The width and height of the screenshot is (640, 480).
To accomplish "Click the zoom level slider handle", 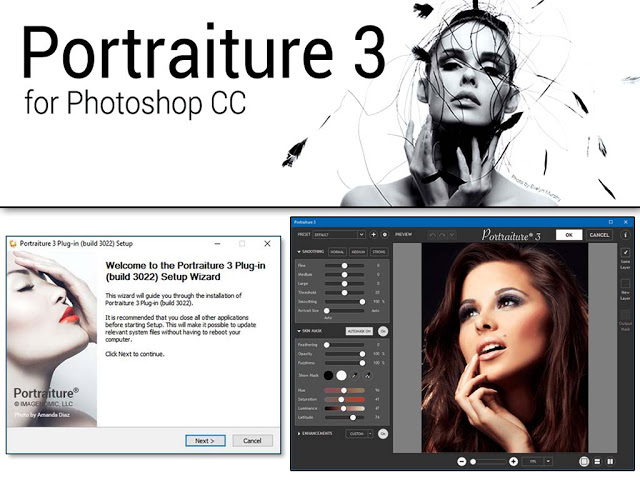I will point(473,462).
